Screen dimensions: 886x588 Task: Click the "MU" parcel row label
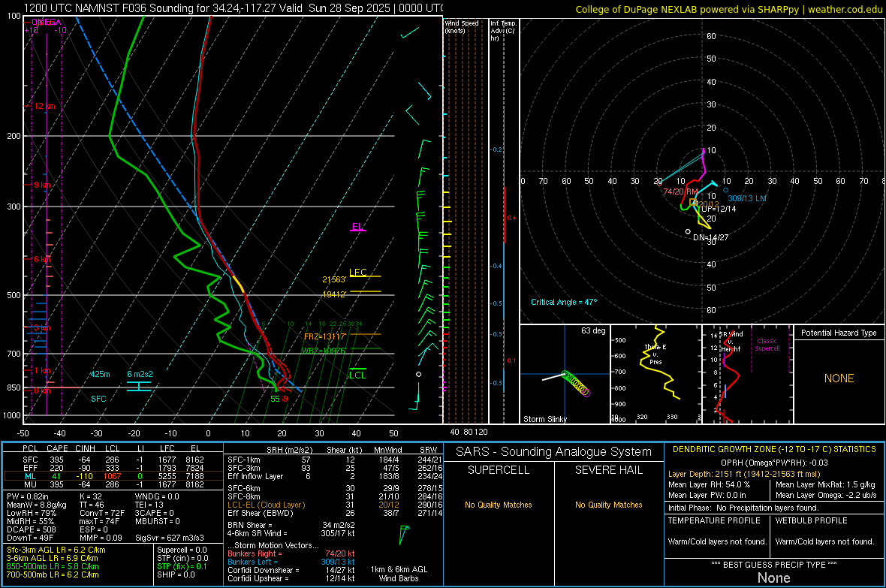click(30, 484)
